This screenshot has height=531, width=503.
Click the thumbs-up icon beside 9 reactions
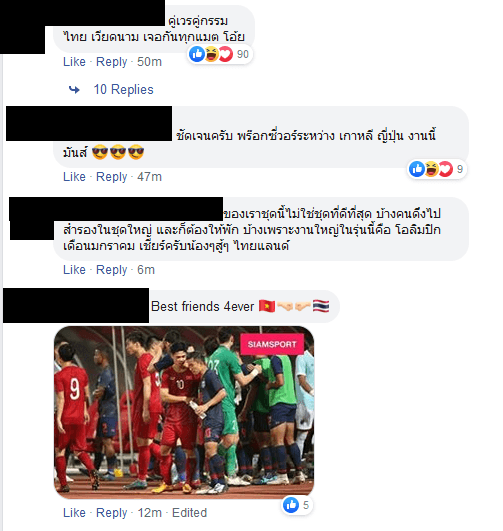click(417, 169)
